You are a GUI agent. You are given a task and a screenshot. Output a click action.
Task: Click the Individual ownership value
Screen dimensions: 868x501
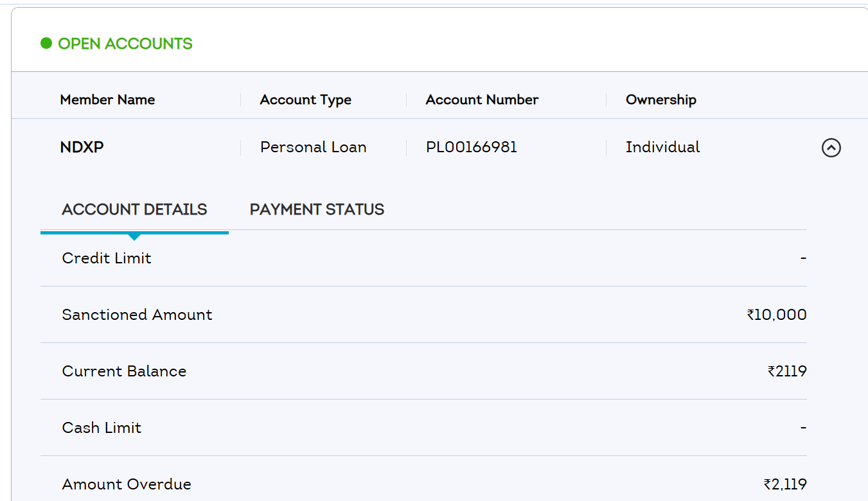click(662, 148)
